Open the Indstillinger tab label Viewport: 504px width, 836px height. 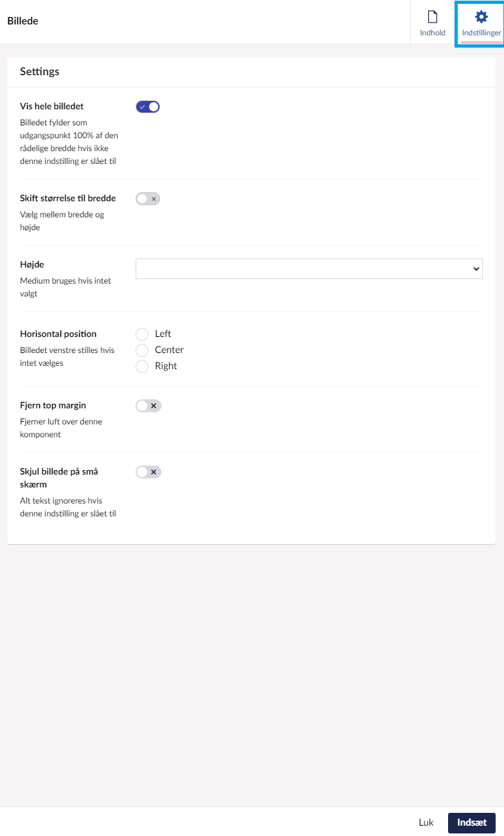[481, 33]
